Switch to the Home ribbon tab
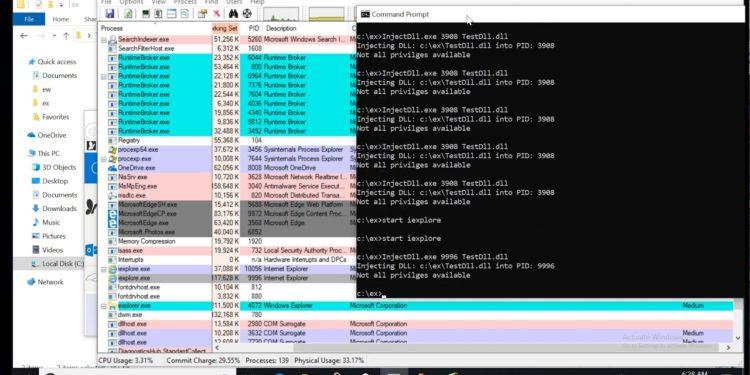This screenshot has width=750, height=375. [x=60, y=19]
